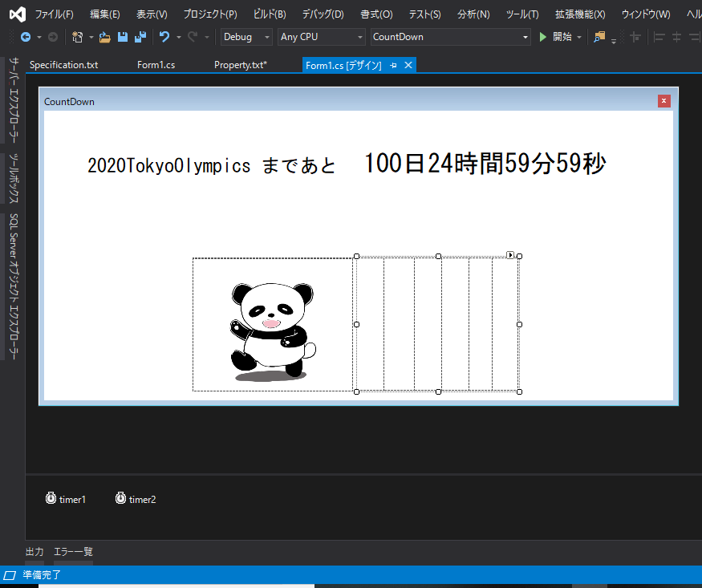
Task: Click the open file folder icon
Action: coord(104,37)
